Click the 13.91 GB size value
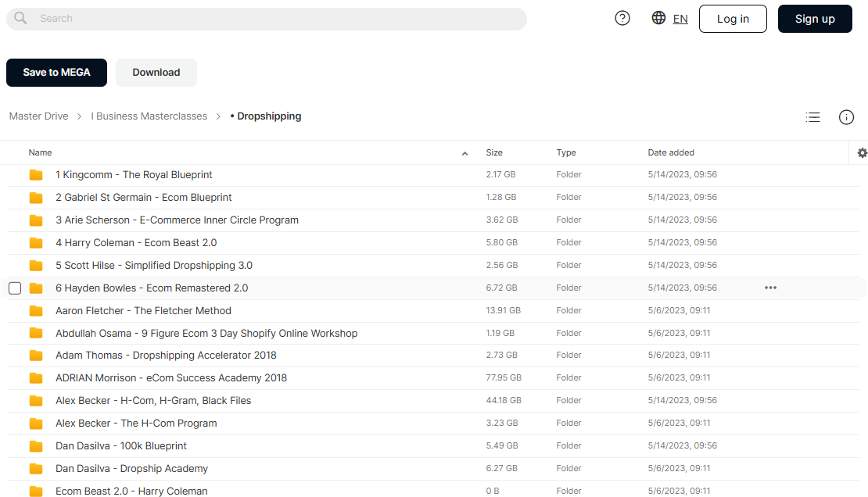 coord(503,310)
